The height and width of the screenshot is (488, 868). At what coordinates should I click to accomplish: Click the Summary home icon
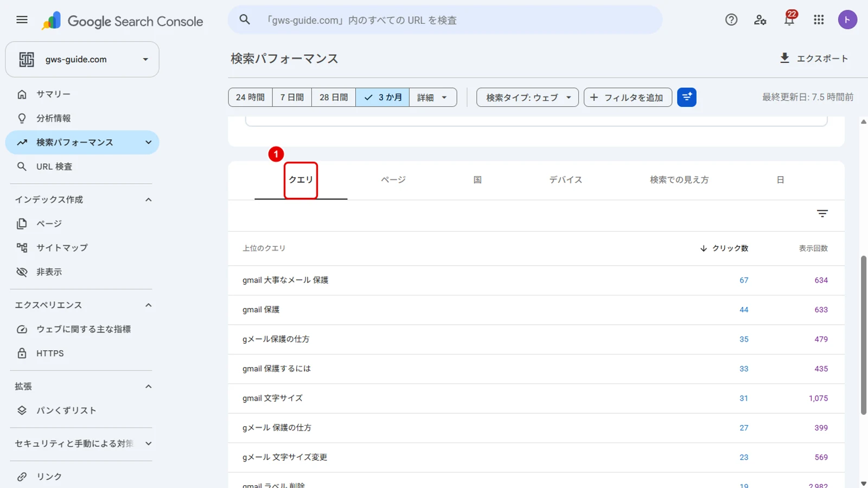[x=22, y=94]
